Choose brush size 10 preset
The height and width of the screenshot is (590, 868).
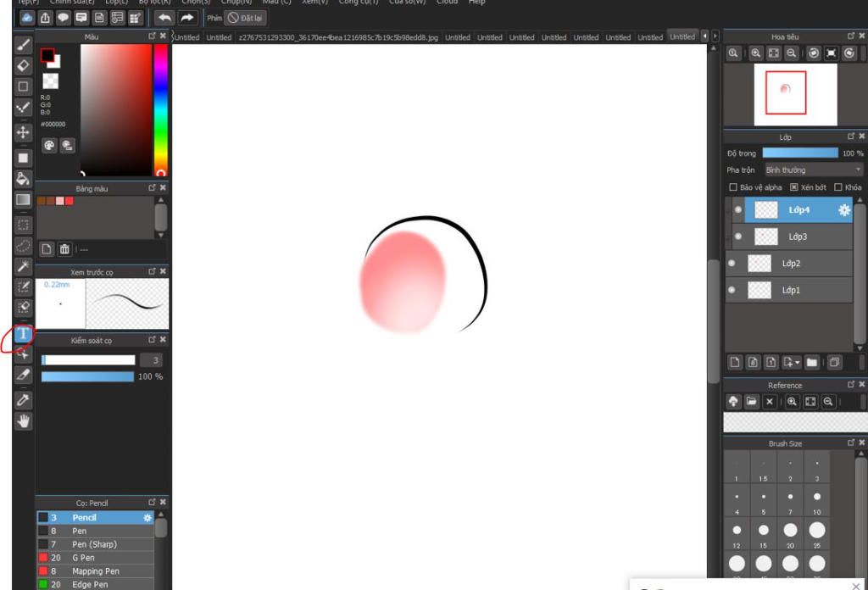pyautogui.click(x=817, y=502)
